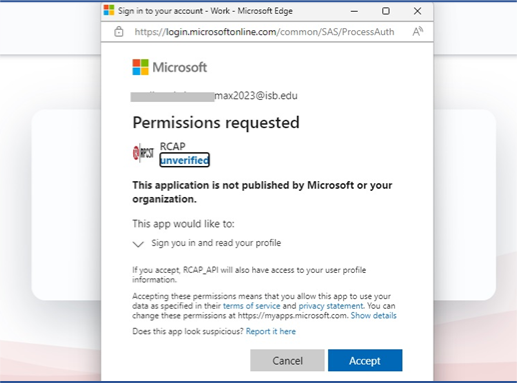Click the Microsoft Edge window logo icon

coord(109,10)
